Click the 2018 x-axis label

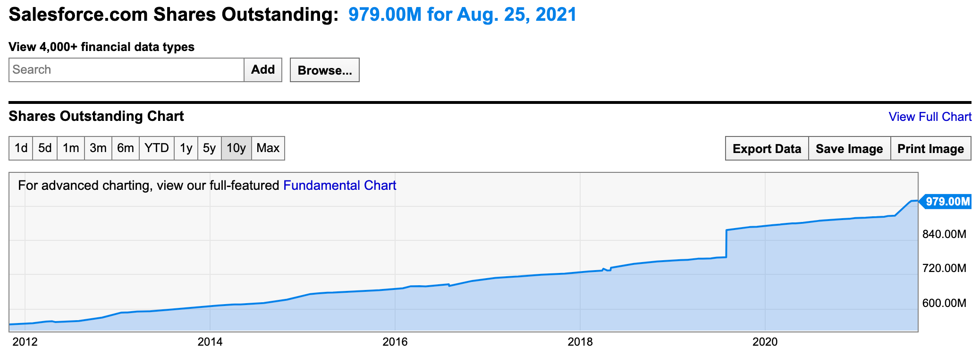(580, 342)
